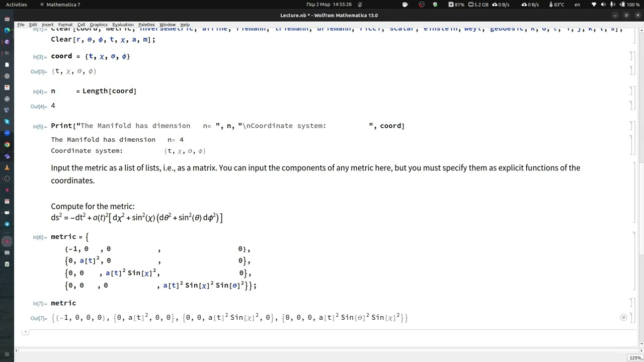
Task: Open the blank document app in the dock
Action: pyautogui.click(x=7, y=64)
